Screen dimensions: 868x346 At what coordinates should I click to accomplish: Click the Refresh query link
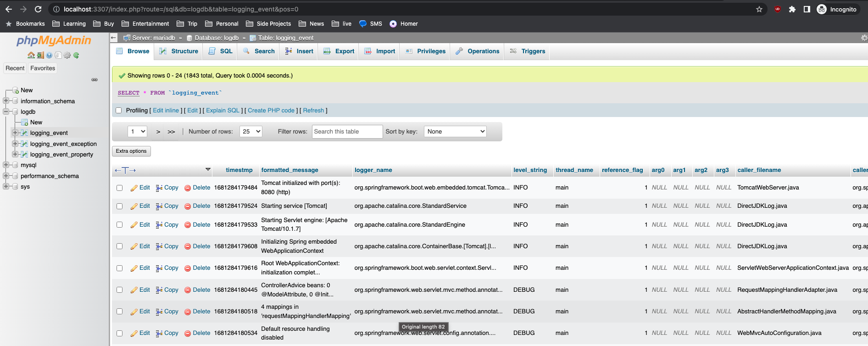pos(313,111)
